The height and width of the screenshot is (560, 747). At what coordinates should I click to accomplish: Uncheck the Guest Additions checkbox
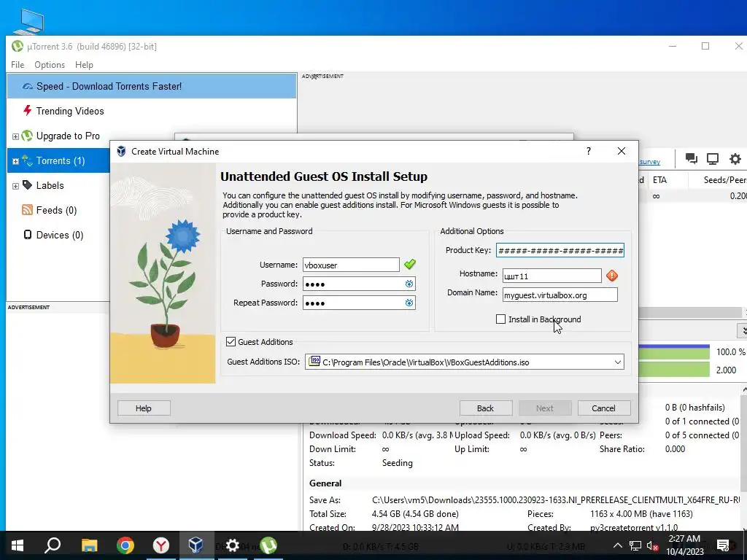(231, 342)
